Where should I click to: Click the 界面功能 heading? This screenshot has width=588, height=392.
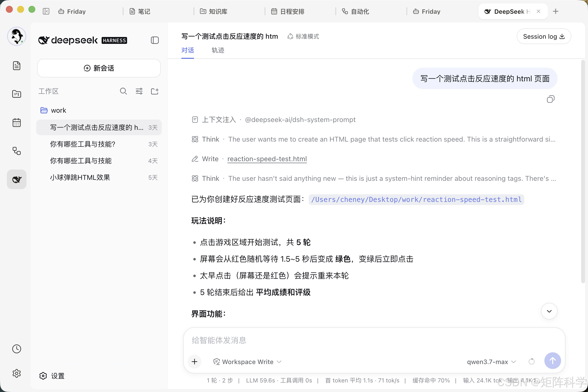click(208, 314)
